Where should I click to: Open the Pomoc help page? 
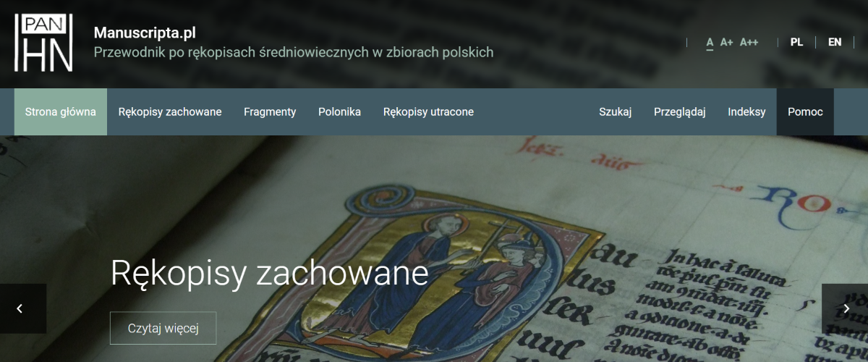(x=805, y=111)
